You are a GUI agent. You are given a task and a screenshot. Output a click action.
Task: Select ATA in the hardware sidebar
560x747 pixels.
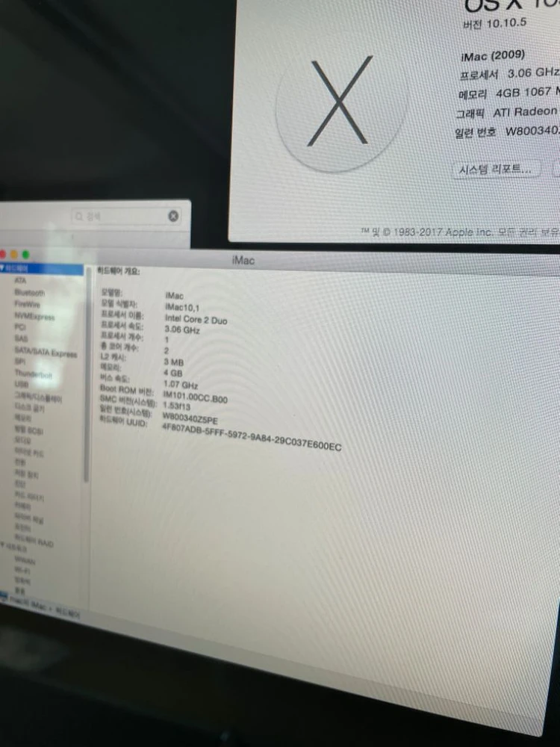(x=20, y=281)
